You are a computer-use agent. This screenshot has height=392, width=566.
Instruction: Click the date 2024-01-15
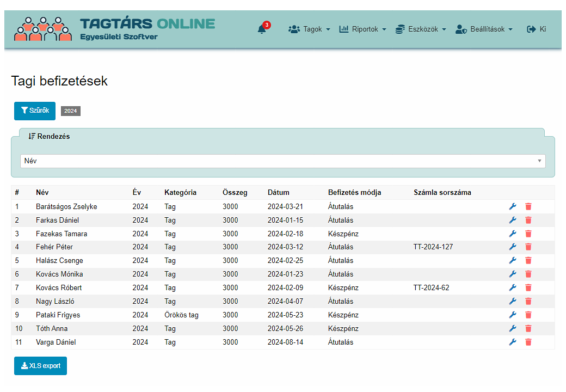coord(285,220)
